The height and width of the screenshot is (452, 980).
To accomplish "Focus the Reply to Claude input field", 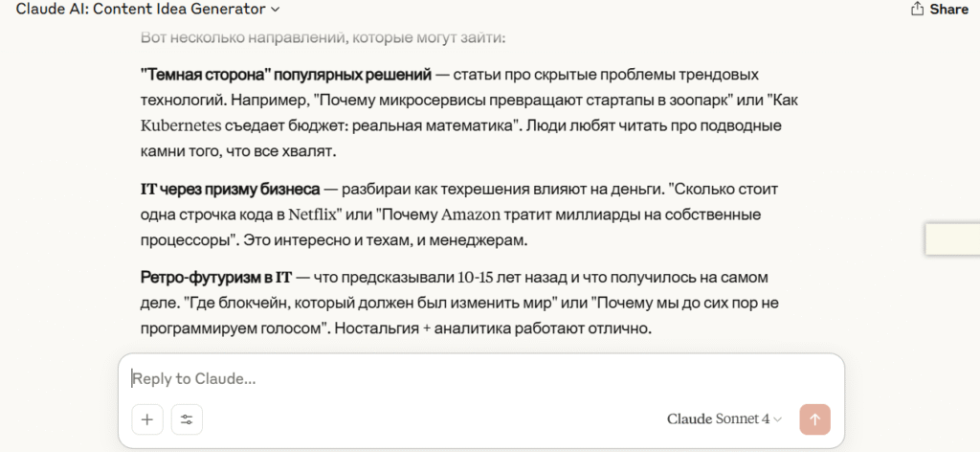I will point(481,379).
